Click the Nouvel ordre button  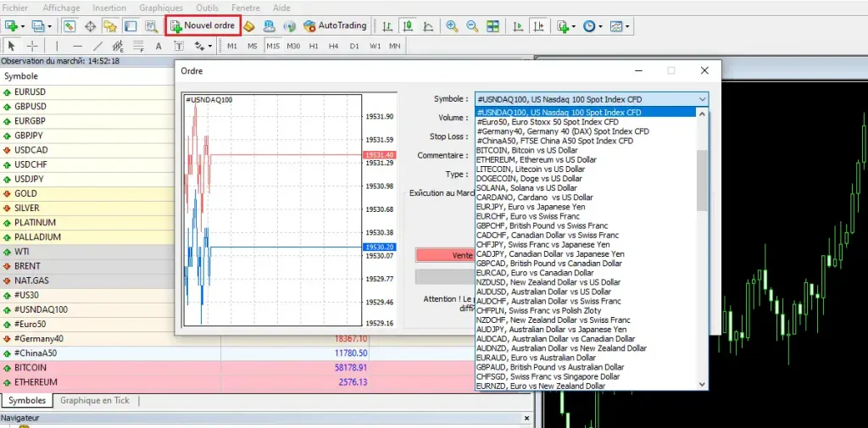(x=203, y=26)
